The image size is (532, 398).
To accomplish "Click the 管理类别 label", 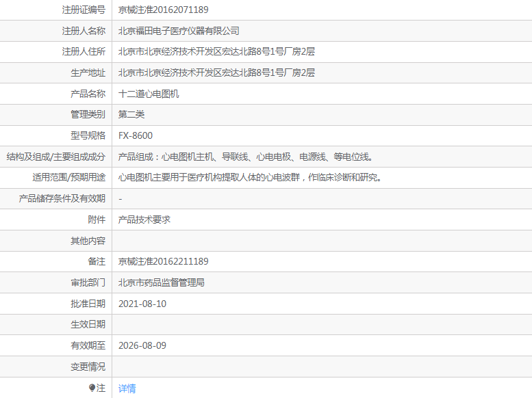I will (x=88, y=115).
